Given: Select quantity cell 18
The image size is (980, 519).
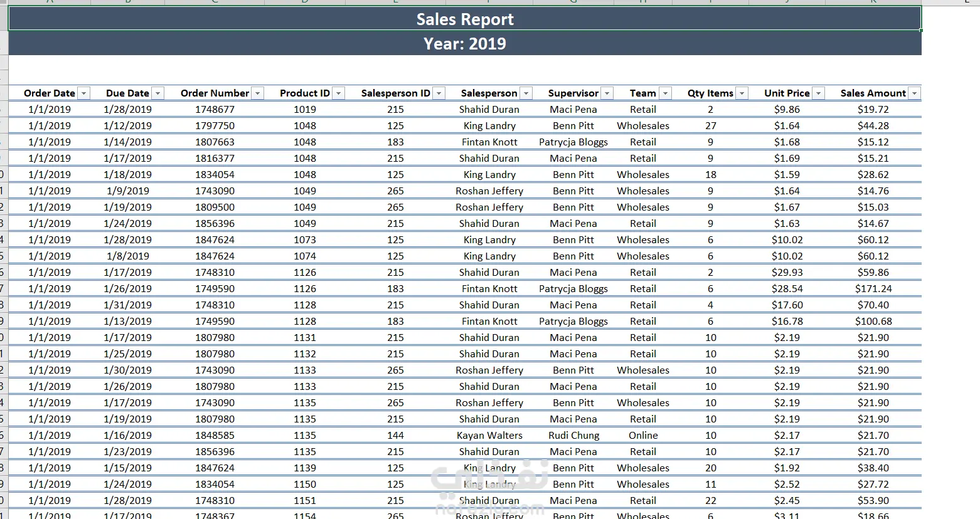Looking at the screenshot, I should tap(710, 174).
